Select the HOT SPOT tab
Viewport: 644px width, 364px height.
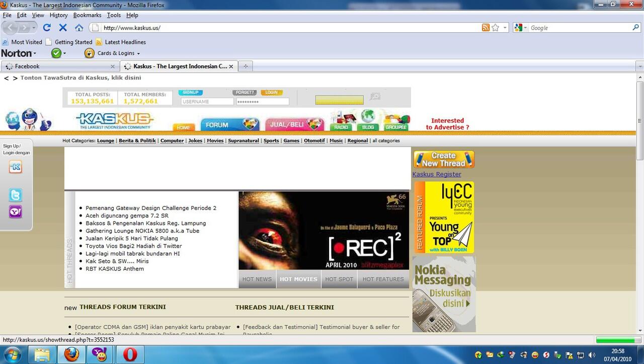(x=339, y=279)
